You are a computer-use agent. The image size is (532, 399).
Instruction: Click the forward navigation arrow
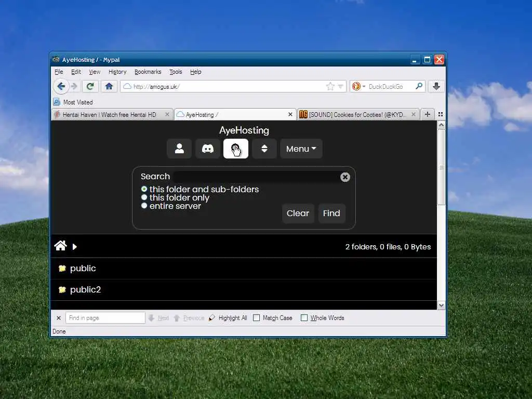point(74,86)
